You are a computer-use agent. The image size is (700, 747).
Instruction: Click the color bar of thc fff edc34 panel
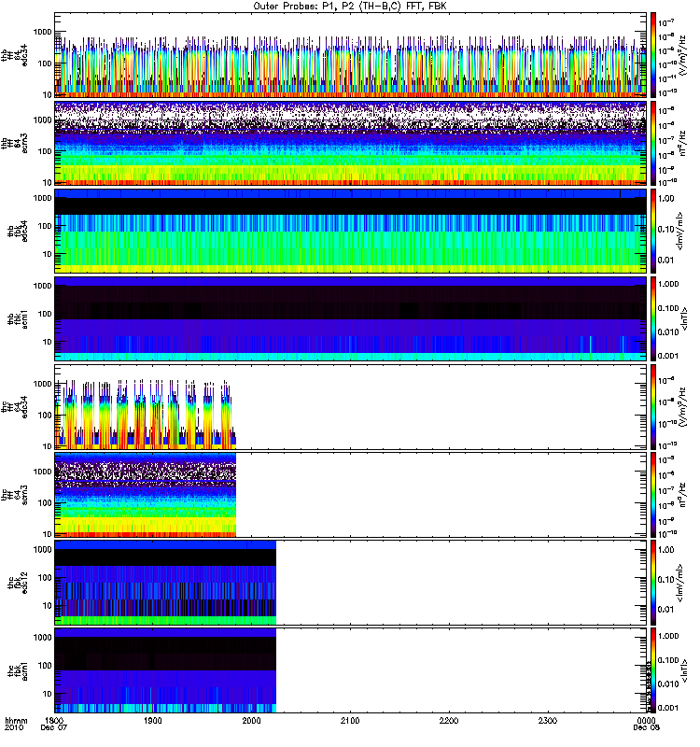pyautogui.click(x=653, y=407)
